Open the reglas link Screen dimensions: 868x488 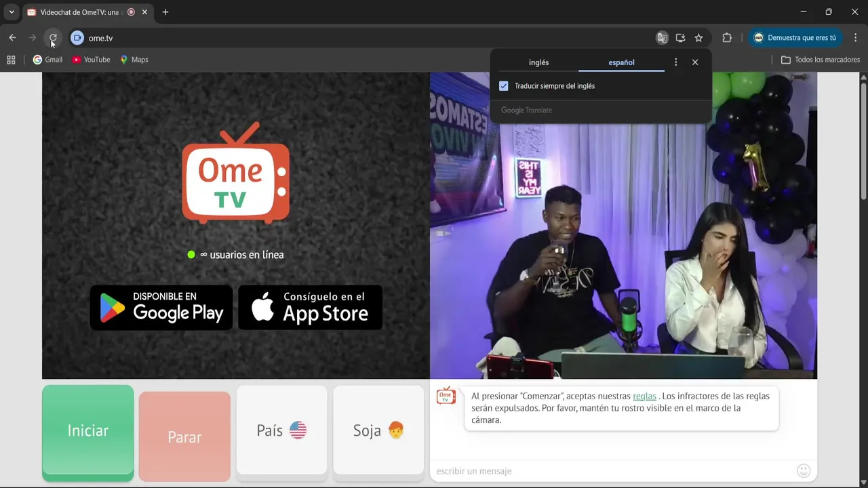click(x=644, y=396)
